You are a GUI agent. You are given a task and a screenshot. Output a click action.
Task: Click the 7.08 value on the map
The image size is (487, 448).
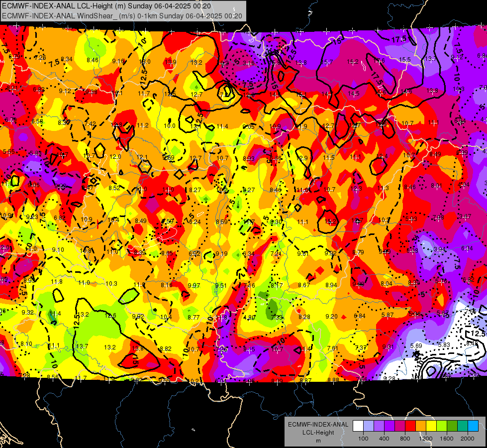click(438, 218)
